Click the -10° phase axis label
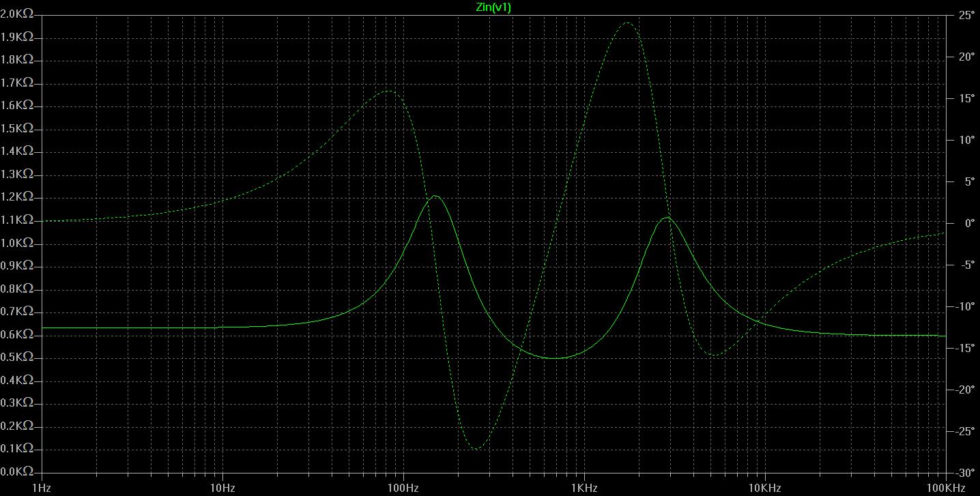The image size is (980, 496). (x=964, y=306)
